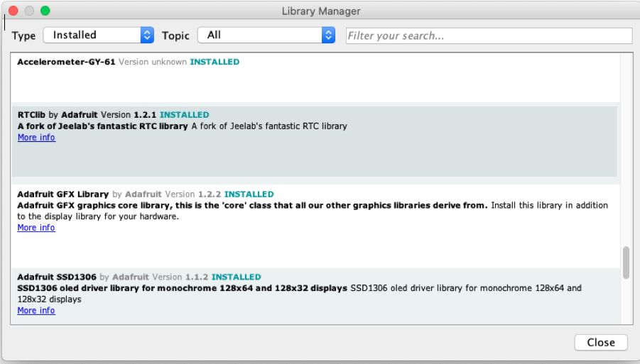Click the RTClib description text
Screen dimensions: 640x364
point(182,126)
